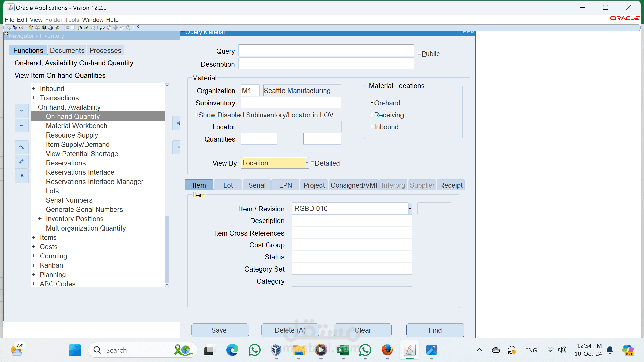Switch to the Documents tab

67,50
